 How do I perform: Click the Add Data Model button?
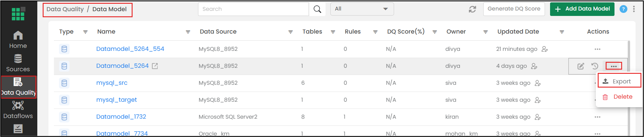point(582,9)
